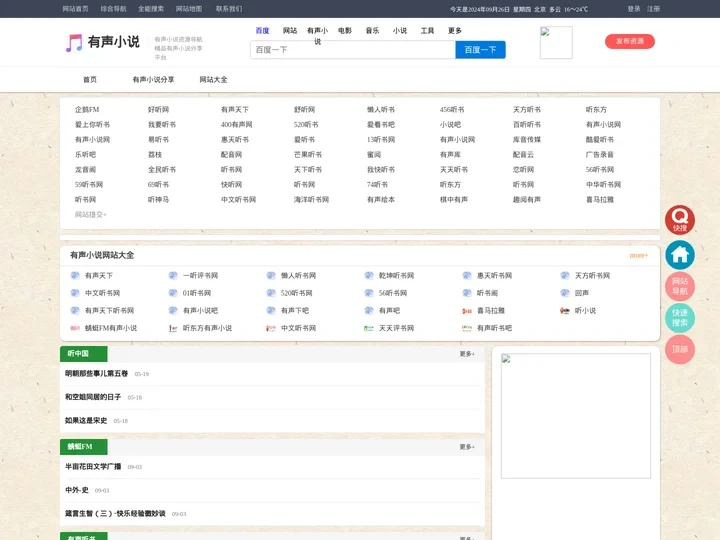Open 首页 in the main navigation

click(x=90, y=79)
